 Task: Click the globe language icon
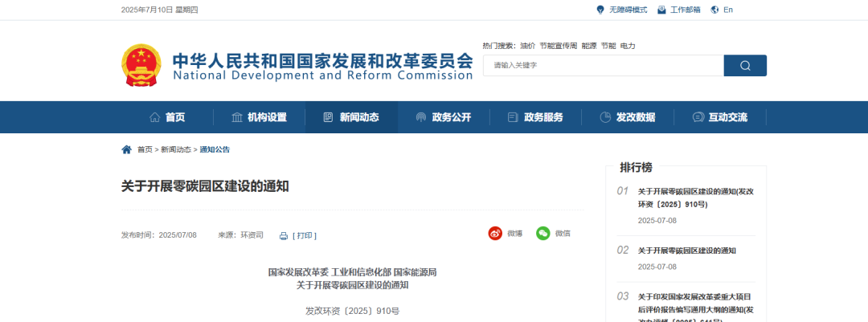[x=714, y=10]
